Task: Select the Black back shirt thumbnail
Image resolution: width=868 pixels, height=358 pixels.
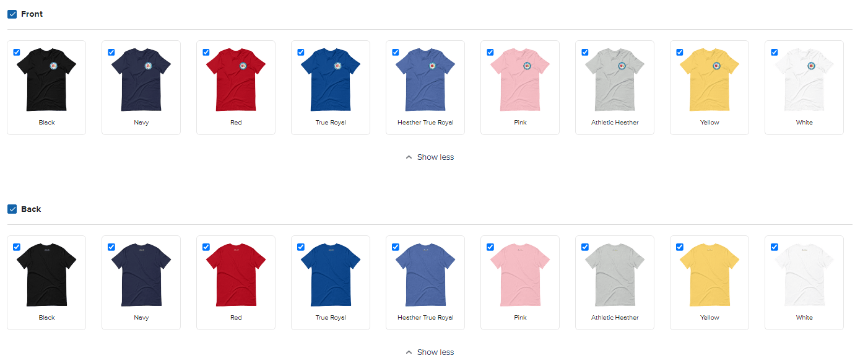Action: [46, 274]
